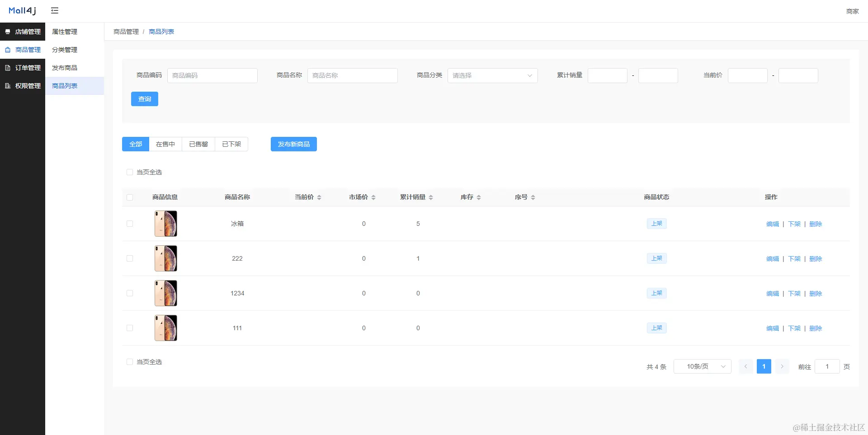Click 下架 for product 1234

[x=794, y=294]
